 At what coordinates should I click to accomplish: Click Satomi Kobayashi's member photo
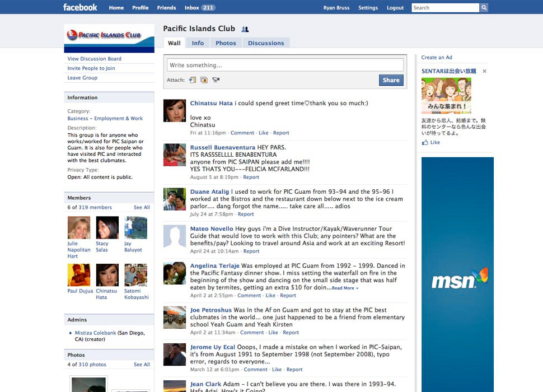(x=135, y=275)
